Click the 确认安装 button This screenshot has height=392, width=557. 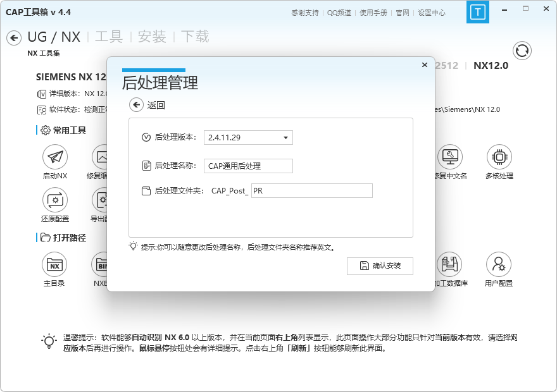point(380,266)
